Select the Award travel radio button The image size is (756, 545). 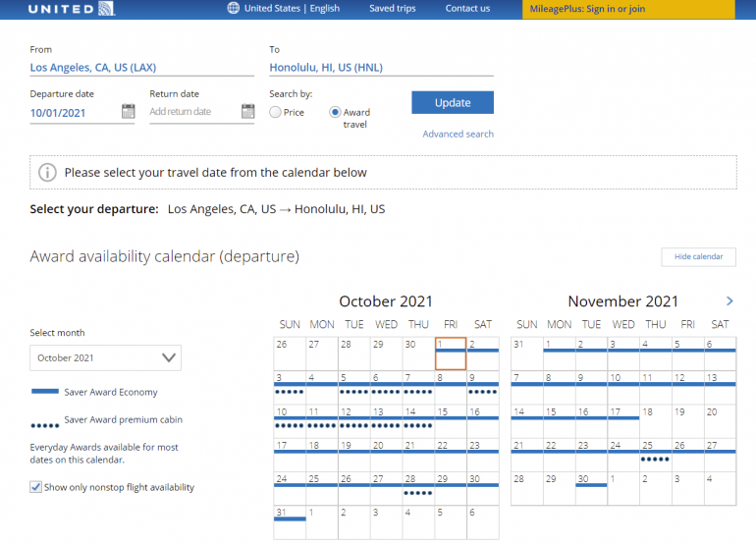click(x=335, y=113)
